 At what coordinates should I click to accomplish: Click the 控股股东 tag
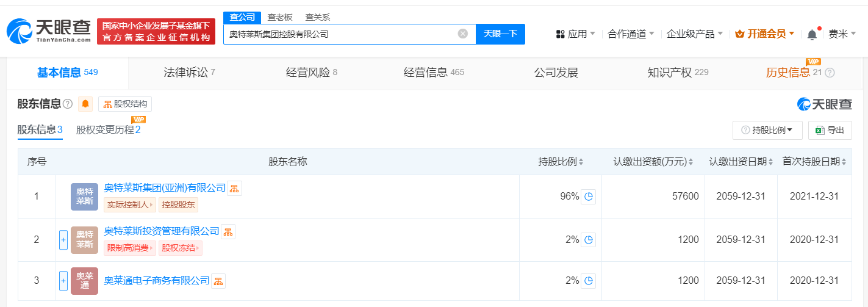179,205
